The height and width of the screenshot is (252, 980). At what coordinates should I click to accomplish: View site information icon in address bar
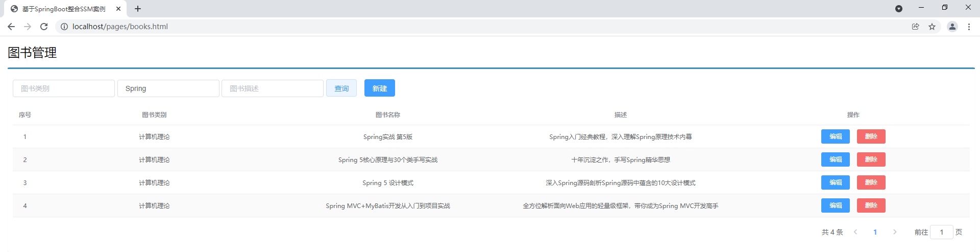point(64,27)
